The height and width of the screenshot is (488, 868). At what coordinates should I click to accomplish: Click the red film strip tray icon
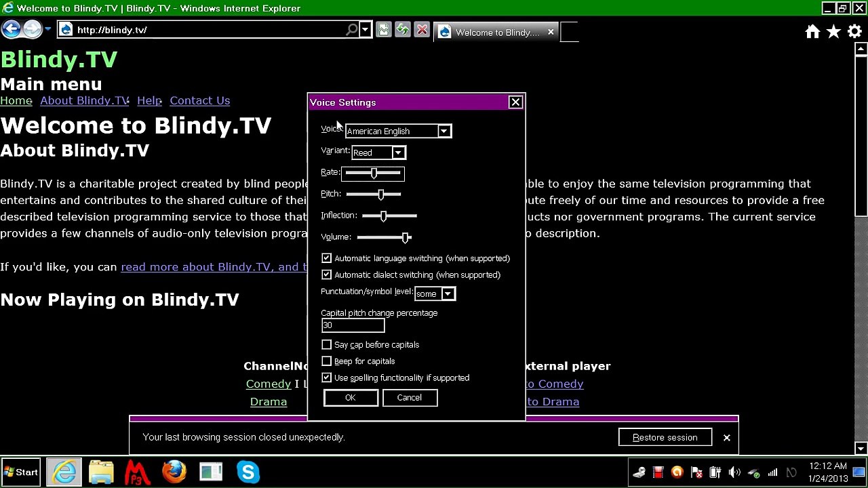(x=658, y=472)
